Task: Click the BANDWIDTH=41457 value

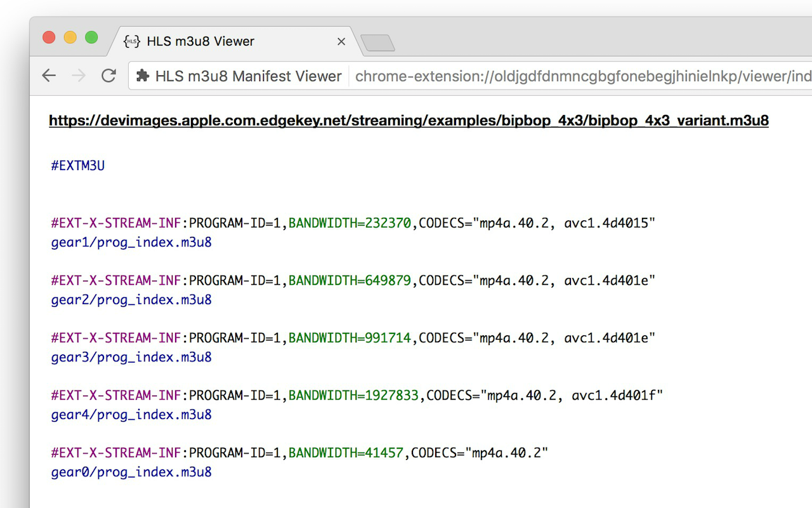Action: [x=346, y=453]
